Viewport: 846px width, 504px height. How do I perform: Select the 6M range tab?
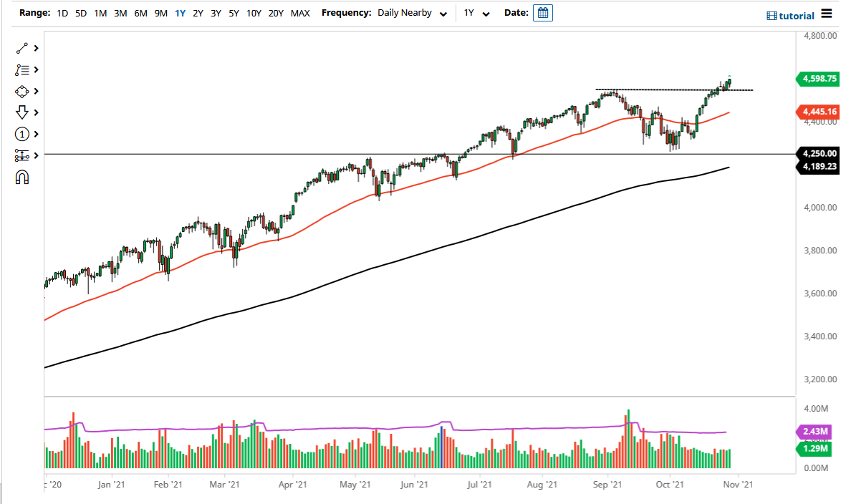pyautogui.click(x=140, y=12)
